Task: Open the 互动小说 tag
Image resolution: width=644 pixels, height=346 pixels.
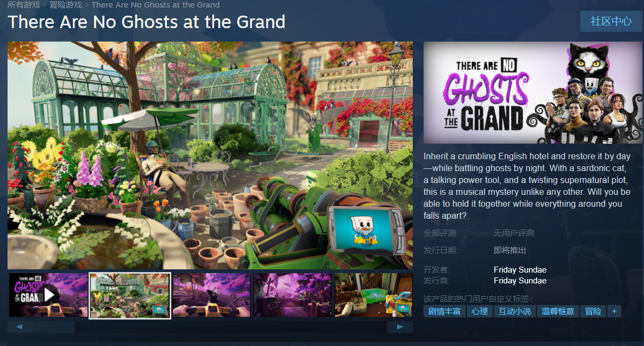Action: coord(515,311)
